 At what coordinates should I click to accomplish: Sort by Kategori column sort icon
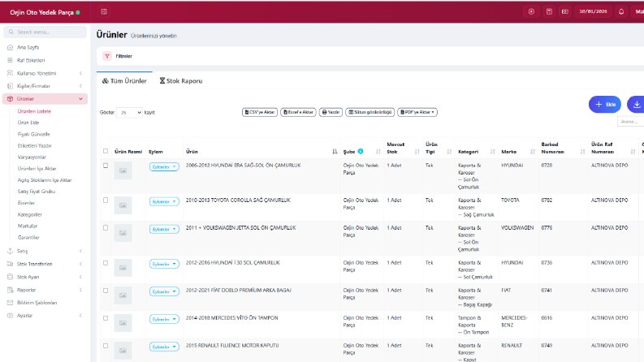492,152
